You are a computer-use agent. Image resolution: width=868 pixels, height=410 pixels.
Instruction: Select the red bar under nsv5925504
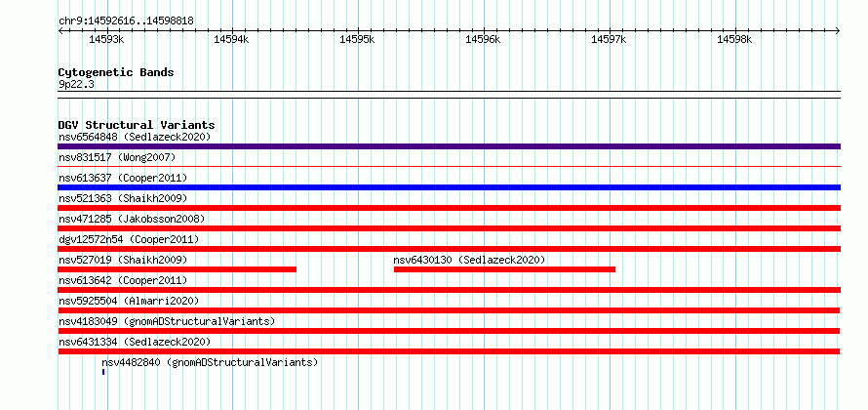click(449, 310)
